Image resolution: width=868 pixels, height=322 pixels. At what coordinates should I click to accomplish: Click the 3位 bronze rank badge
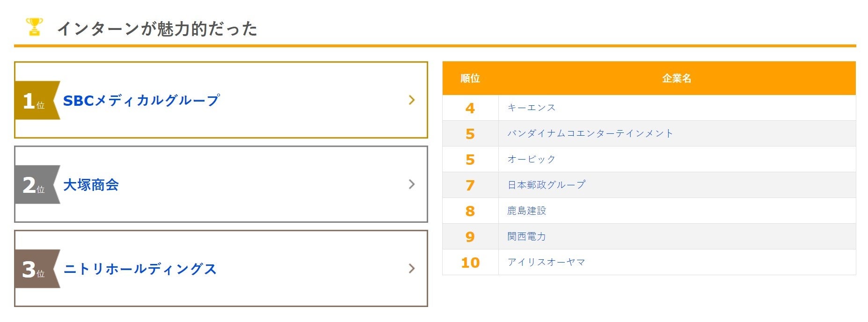click(x=36, y=269)
